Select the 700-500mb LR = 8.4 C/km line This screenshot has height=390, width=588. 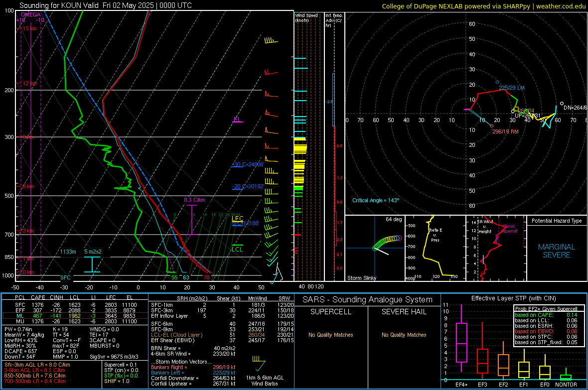[35, 381]
